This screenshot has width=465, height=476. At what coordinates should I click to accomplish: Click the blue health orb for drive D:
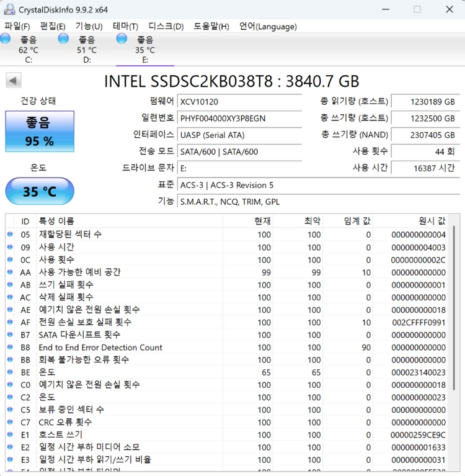click(x=63, y=39)
